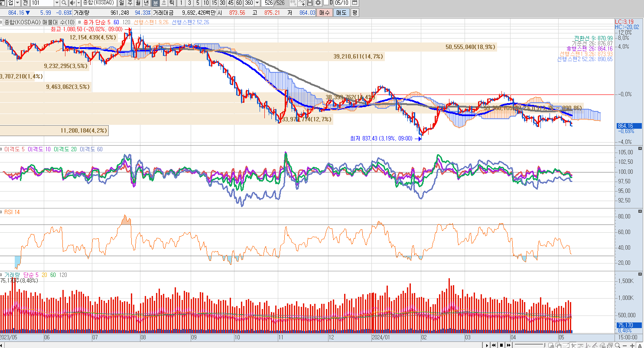Image resolution: width=644 pixels, height=348 pixels.
Task: Open the calendar date picker icon
Action: tap(355, 3)
